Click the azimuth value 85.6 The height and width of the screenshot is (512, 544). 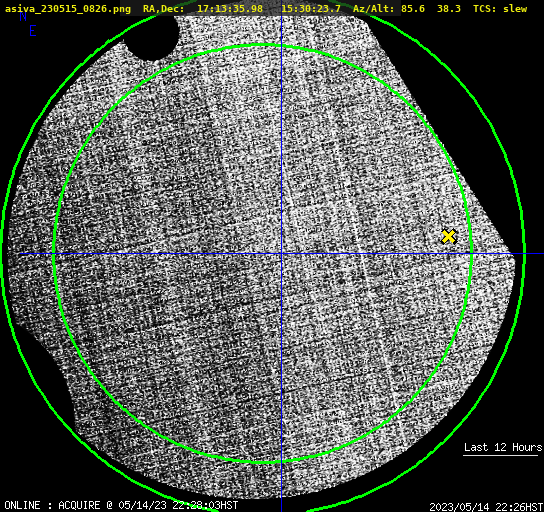click(x=413, y=9)
